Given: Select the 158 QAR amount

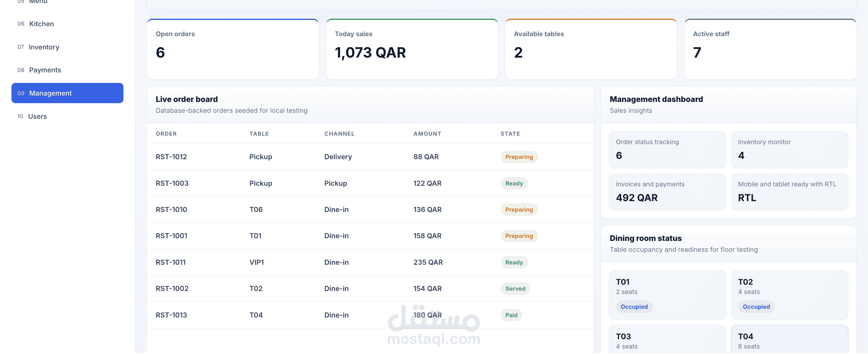Looking at the screenshot, I should 427,236.
